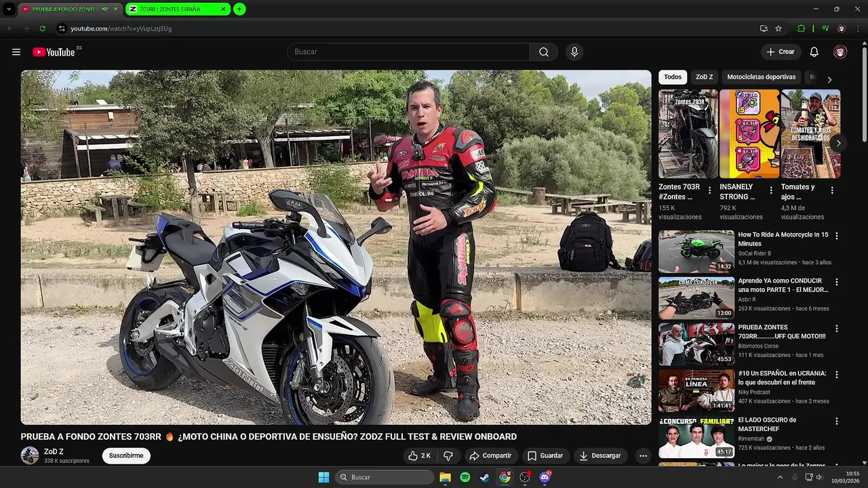
Task: Click the search magnifier button
Action: 544,52
